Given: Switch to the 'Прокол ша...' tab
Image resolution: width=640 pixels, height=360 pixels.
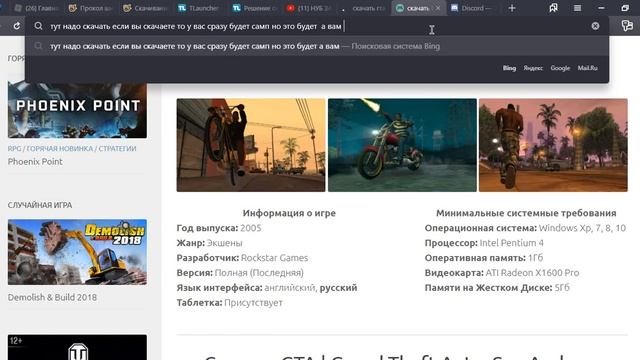Looking at the screenshot, I should pos(91,8).
